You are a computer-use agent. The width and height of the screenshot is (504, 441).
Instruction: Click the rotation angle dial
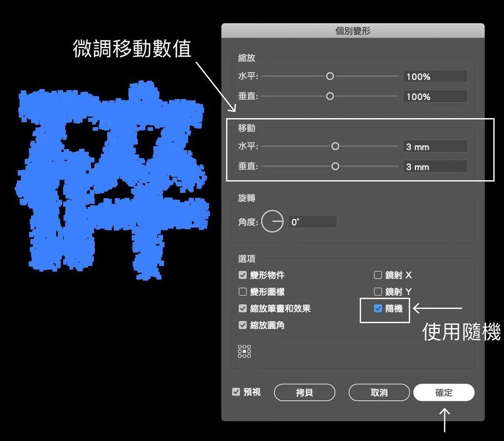[272, 221]
